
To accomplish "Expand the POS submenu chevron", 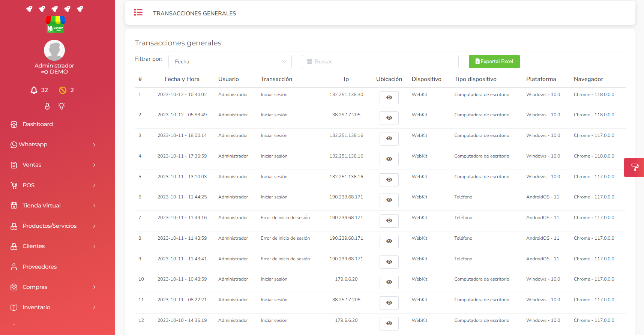I will pos(94,185).
